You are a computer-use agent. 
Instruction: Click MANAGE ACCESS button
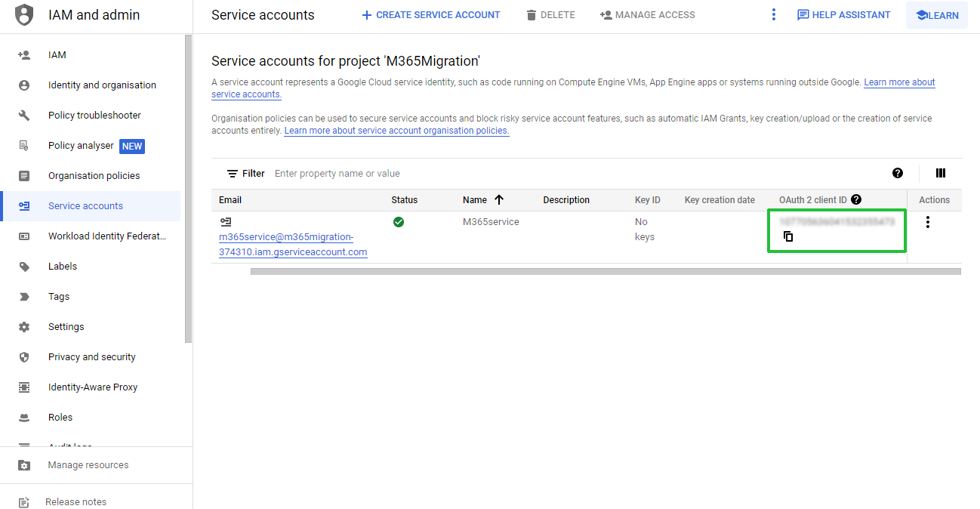pos(648,15)
